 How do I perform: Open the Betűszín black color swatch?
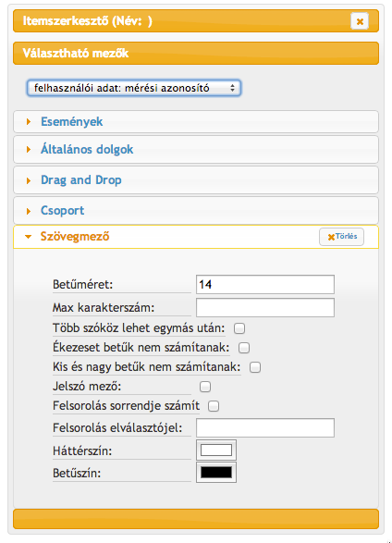(x=216, y=472)
